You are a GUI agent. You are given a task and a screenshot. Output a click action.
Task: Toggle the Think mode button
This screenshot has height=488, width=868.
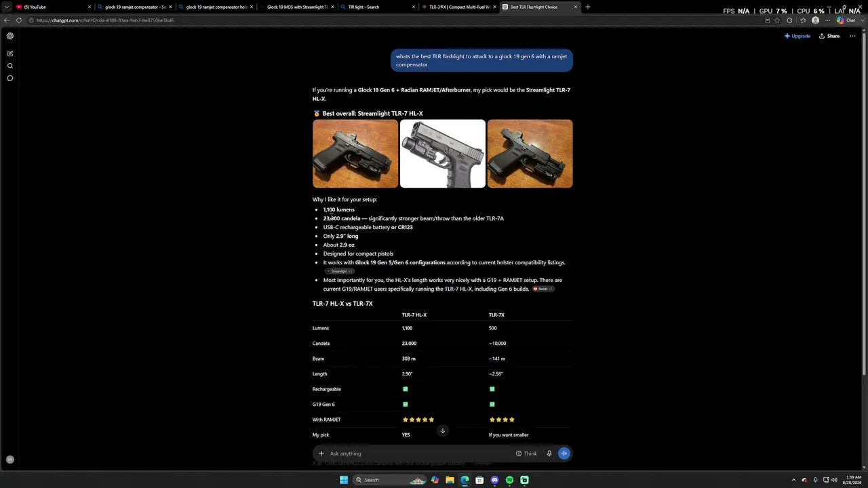[x=526, y=453]
